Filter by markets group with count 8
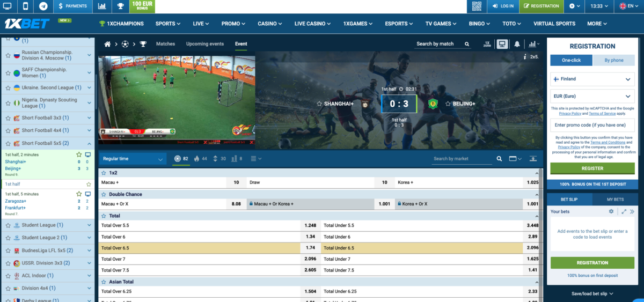Screen dimensions: 644x302 point(237,159)
